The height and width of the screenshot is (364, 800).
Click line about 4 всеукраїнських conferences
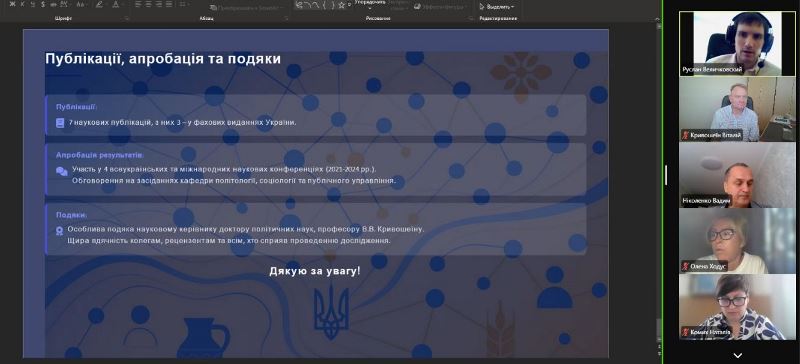point(224,169)
